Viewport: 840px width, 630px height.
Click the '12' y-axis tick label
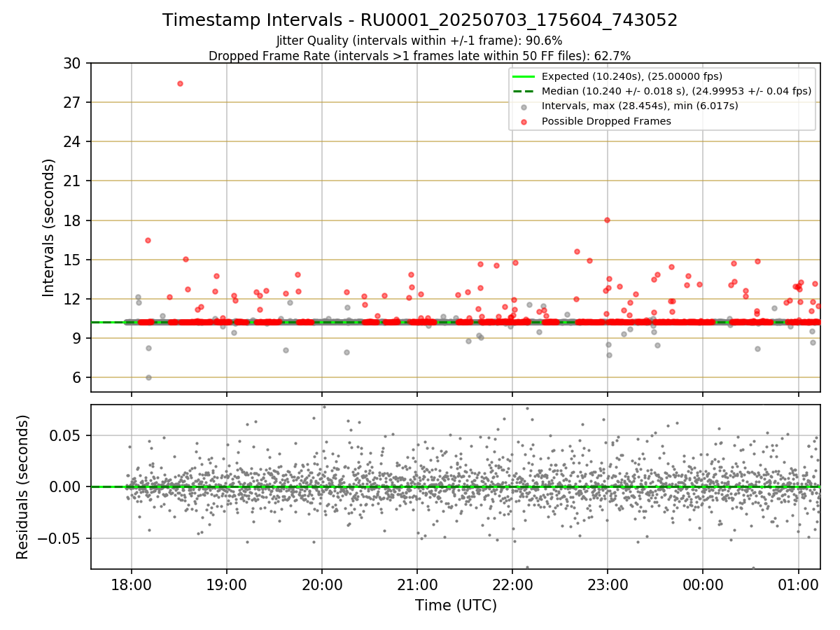tap(73, 299)
